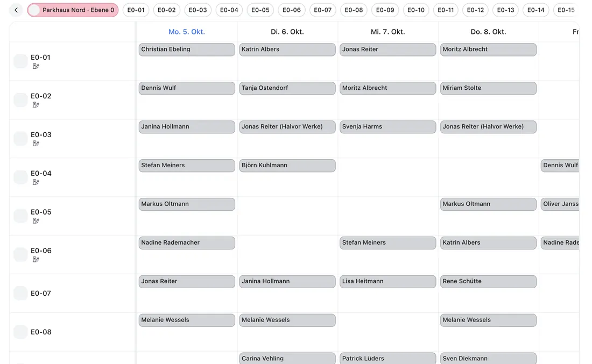Click the Di. 6. Okt. column header
This screenshot has height=364, width=592.
tap(287, 32)
